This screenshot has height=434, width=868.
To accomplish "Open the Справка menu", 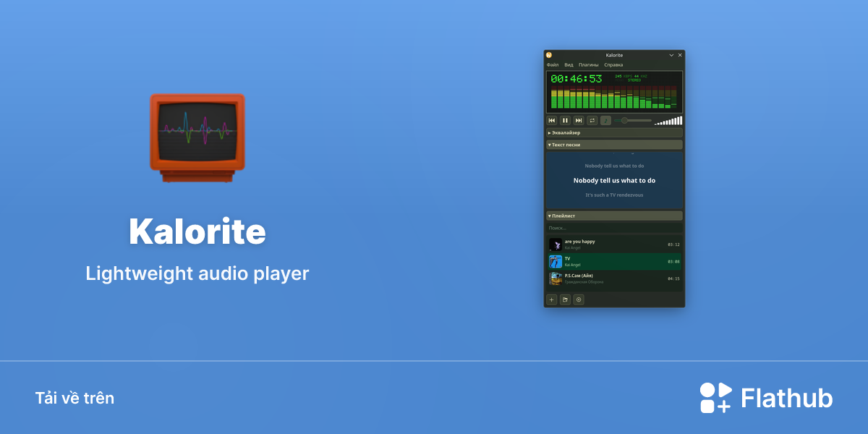I will (x=613, y=64).
